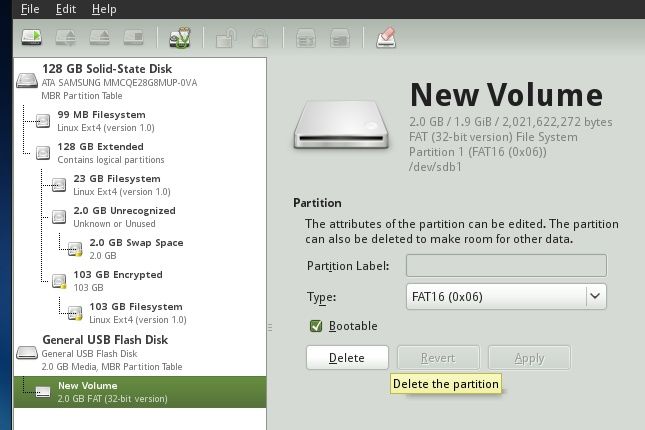Select General USB Flash Disk in list
The height and width of the screenshot is (430, 645).
click(x=140, y=353)
